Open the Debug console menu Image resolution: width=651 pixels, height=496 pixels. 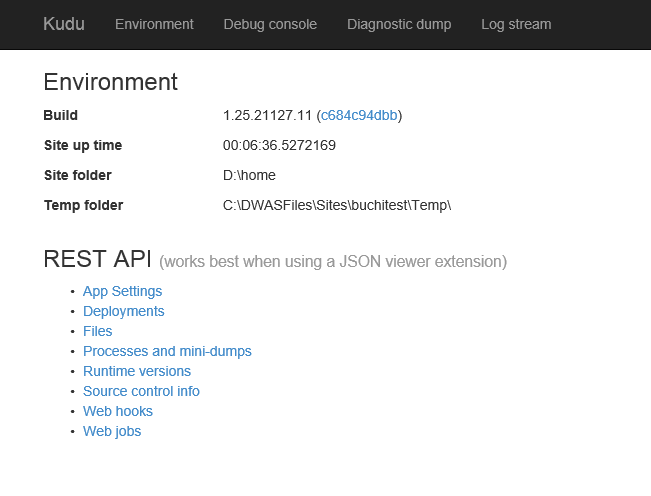point(270,24)
